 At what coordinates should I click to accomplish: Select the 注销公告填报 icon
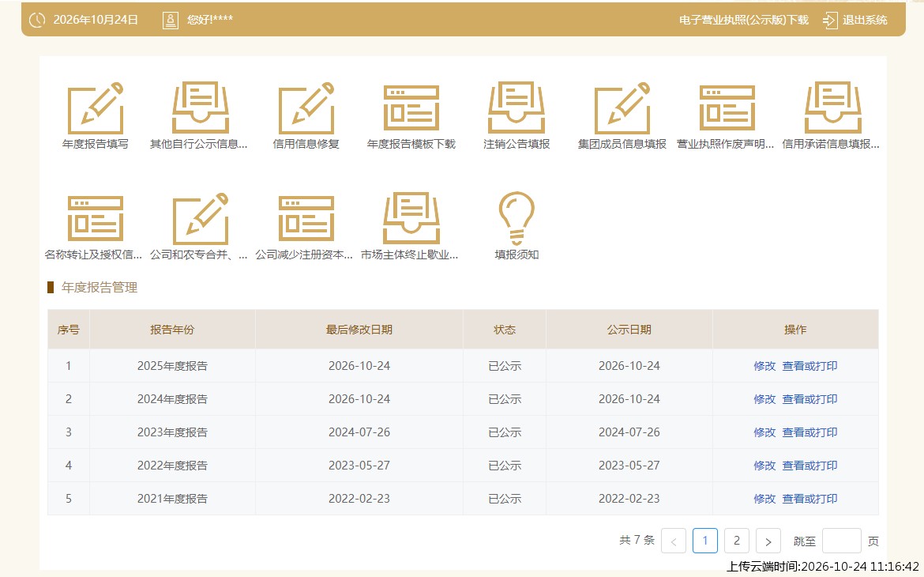tap(516, 108)
